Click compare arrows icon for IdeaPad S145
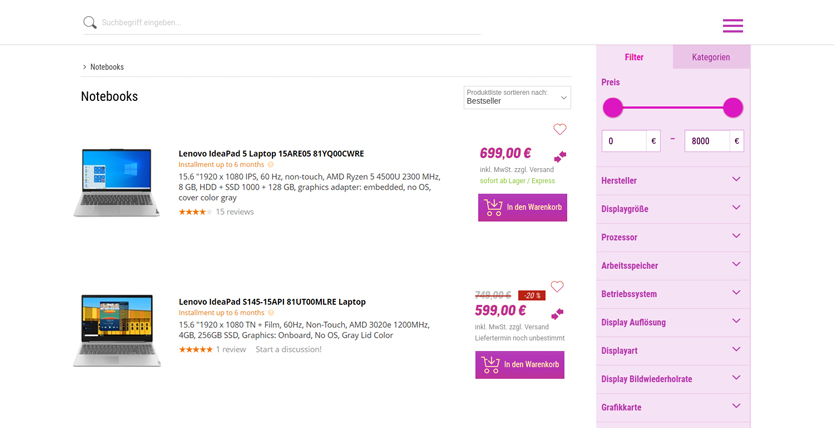This screenshot has width=834, height=428. tap(557, 314)
